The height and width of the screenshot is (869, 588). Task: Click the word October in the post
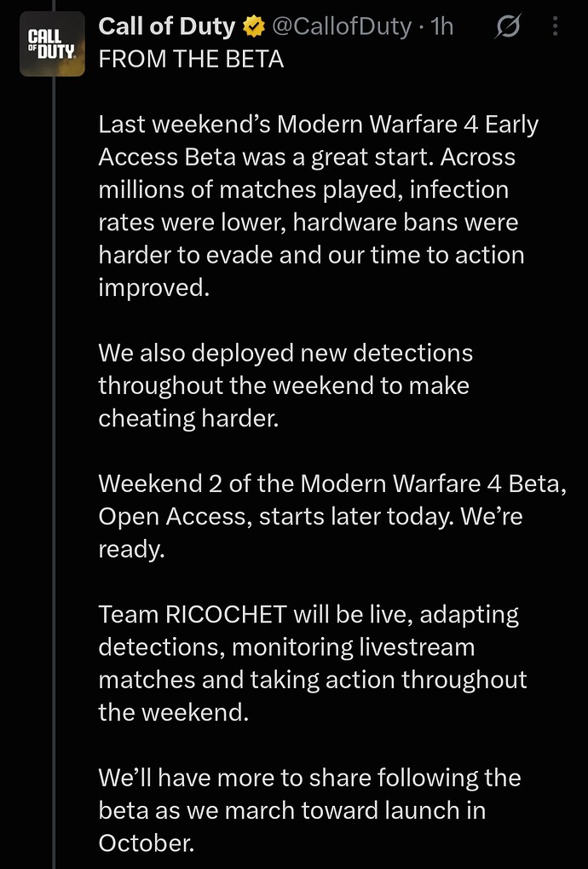[147, 843]
